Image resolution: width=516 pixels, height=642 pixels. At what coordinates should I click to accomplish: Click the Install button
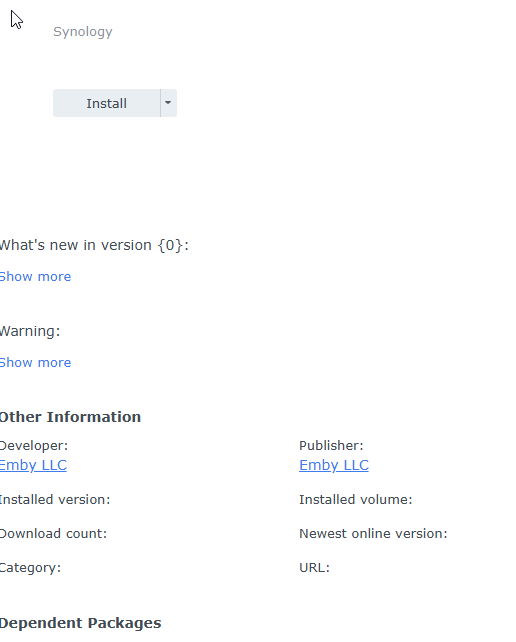pos(106,103)
